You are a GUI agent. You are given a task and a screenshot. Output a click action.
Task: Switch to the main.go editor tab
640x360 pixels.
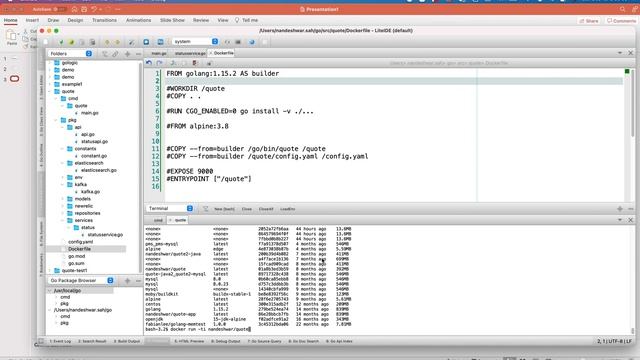click(x=159, y=53)
